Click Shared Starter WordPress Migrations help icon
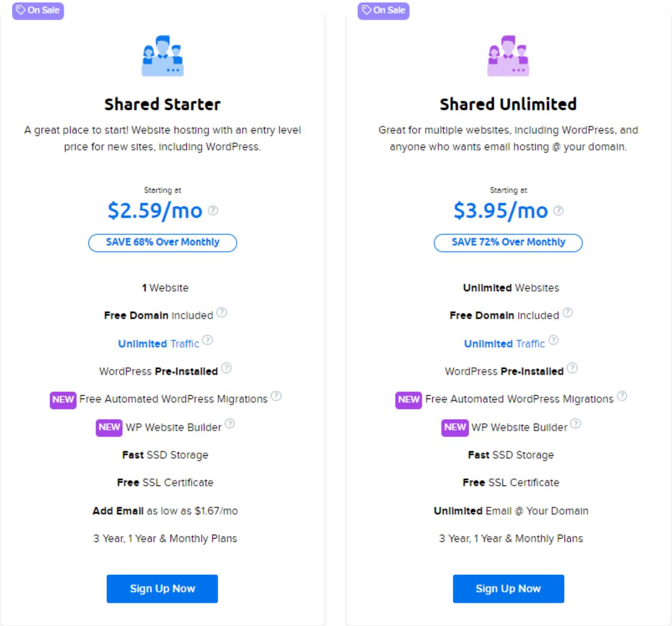Image resolution: width=672 pixels, height=626 pixels. click(276, 396)
